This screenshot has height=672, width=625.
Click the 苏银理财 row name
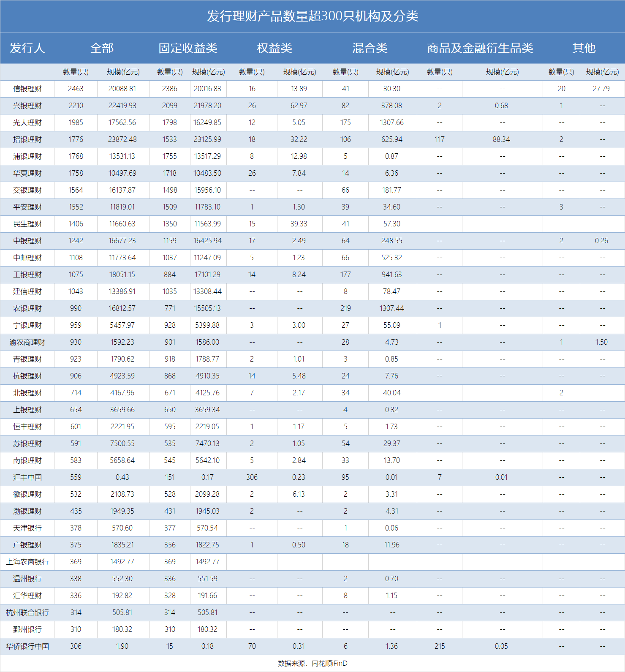pos(27,443)
